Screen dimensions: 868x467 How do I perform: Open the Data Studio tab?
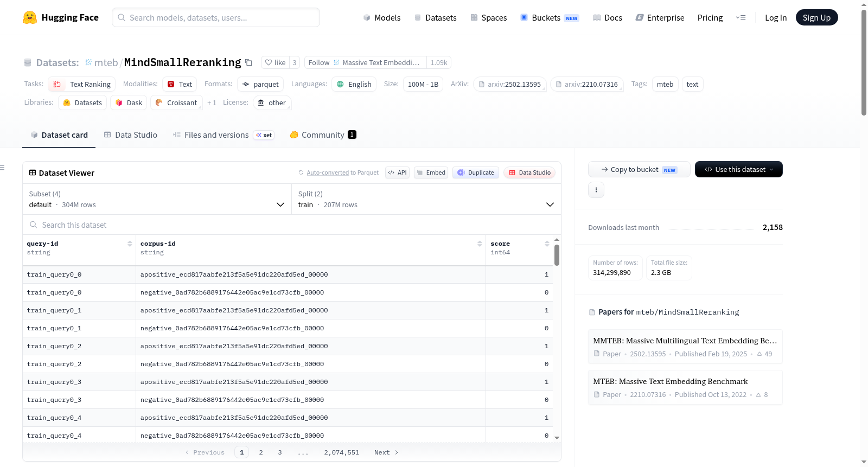(131, 135)
